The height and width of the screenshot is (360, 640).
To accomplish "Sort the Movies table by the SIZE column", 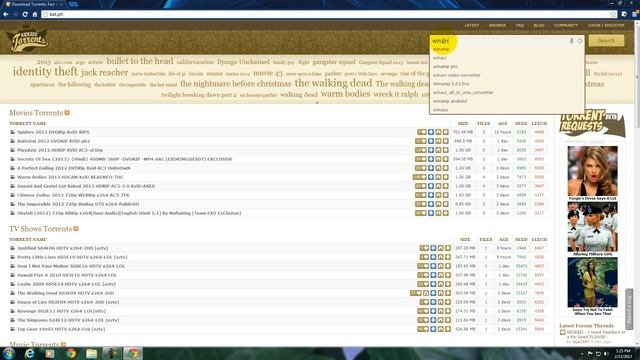I will [x=463, y=123].
